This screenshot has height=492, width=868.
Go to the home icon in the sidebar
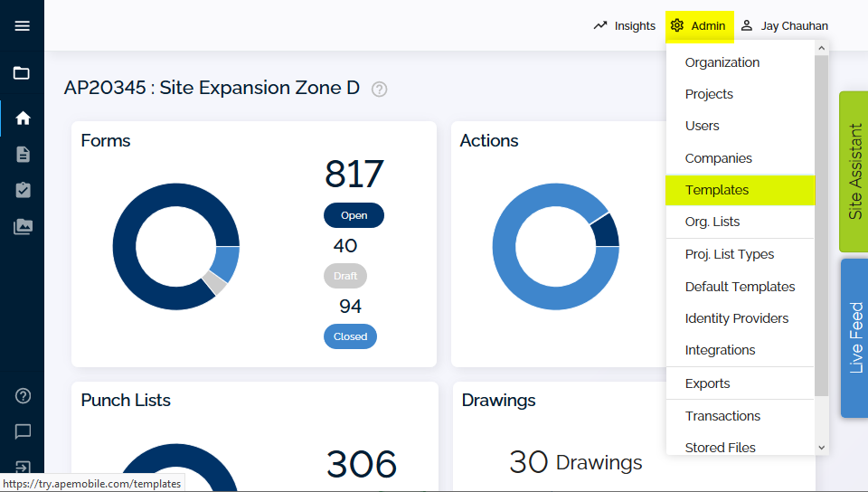pyautogui.click(x=23, y=118)
